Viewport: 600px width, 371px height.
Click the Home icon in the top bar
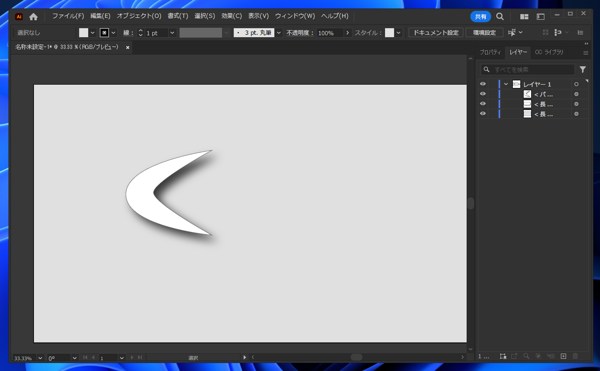(x=33, y=16)
